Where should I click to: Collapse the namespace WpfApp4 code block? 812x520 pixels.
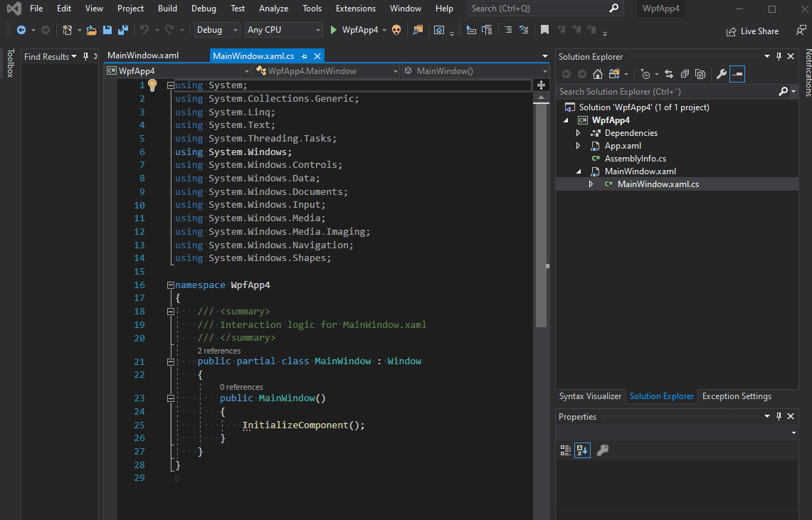(170, 285)
